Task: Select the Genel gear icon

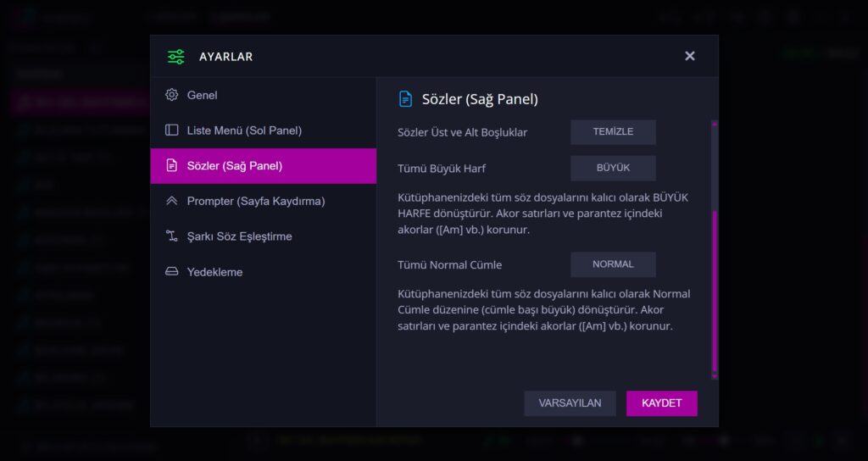Action: click(x=171, y=95)
